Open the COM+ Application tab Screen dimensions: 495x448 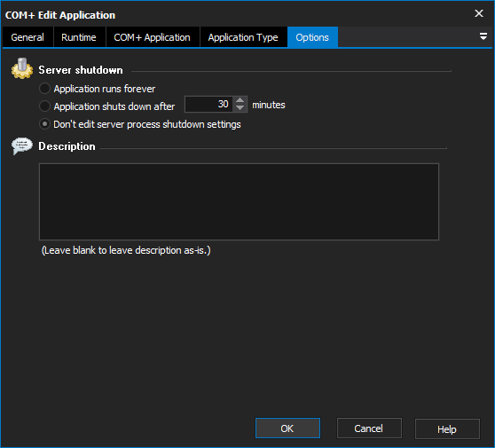[153, 37]
